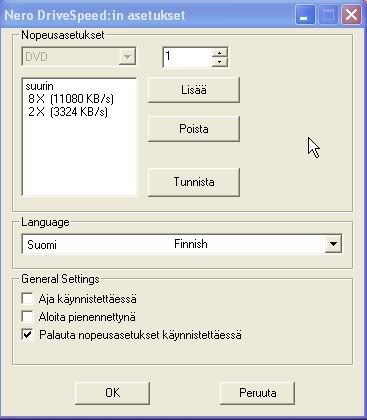Select '8X (11080 KB/s)' in speed list

coord(71,99)
